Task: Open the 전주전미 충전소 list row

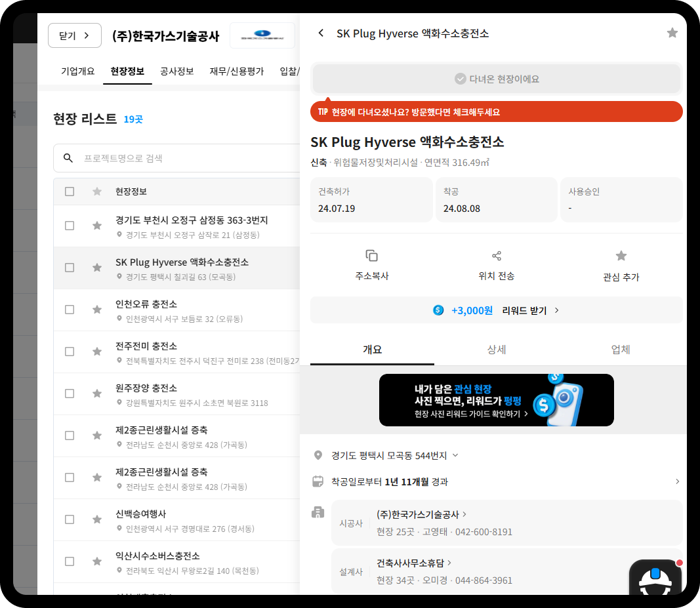Action: point(176,352)
